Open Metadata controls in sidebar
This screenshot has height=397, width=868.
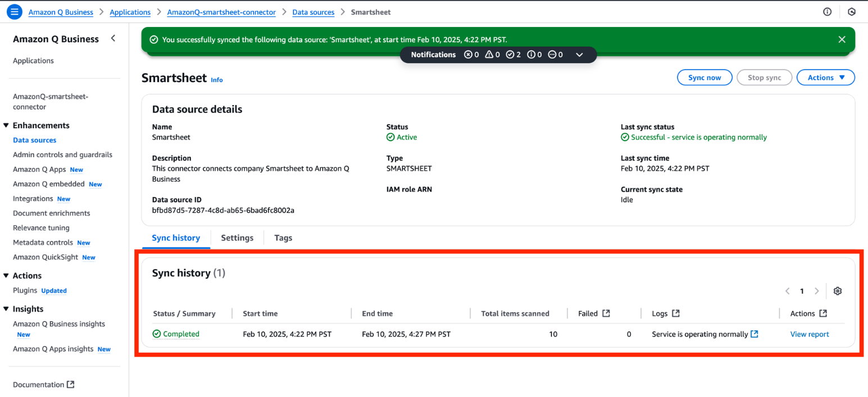pos(43,243)
